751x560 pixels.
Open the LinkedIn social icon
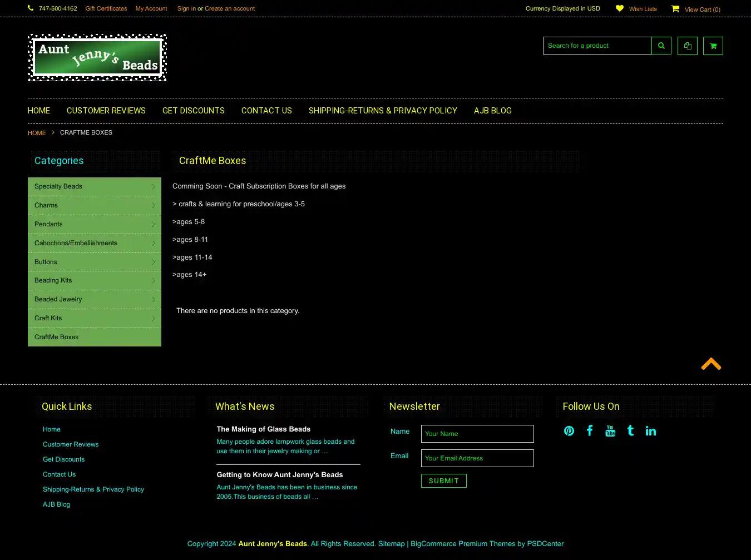pos(650,431)
